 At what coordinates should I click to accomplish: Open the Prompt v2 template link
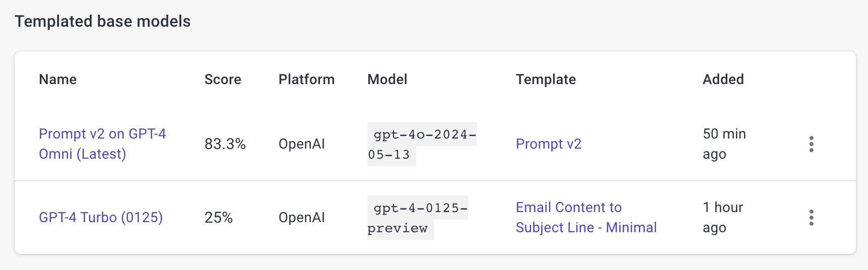tap(549, 144)
